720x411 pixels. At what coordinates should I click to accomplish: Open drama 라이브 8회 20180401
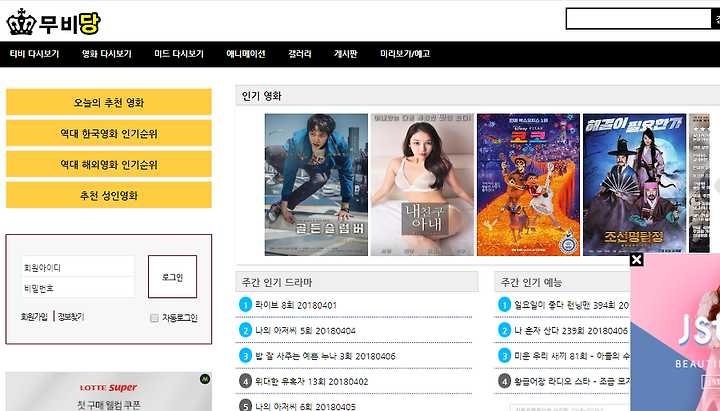coord(296,305)
